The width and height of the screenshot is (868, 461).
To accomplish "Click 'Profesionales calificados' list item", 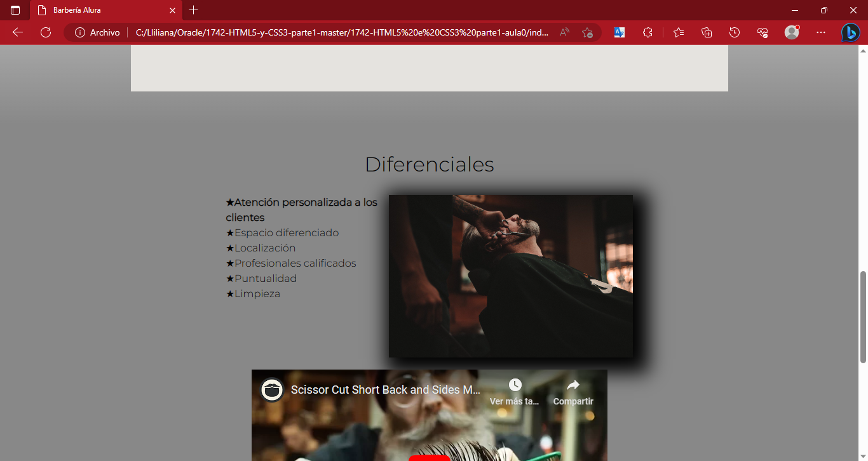I will point(291,264).
